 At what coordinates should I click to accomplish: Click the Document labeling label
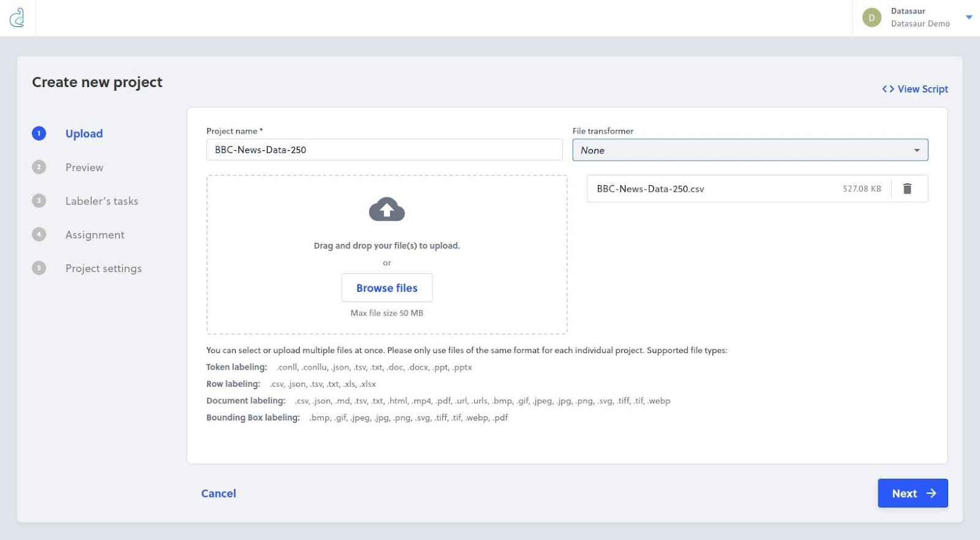pyautogui.click(x=246, y=401)
